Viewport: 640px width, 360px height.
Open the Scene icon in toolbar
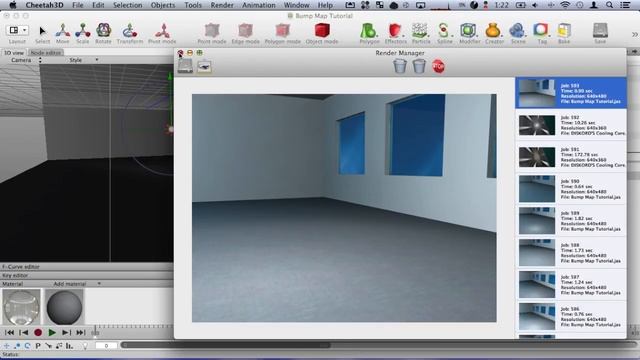[517, 31]
